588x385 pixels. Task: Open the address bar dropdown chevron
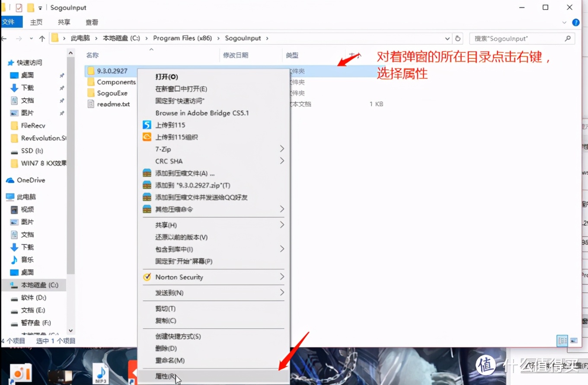pyautogui.click(x=447, y=38)
